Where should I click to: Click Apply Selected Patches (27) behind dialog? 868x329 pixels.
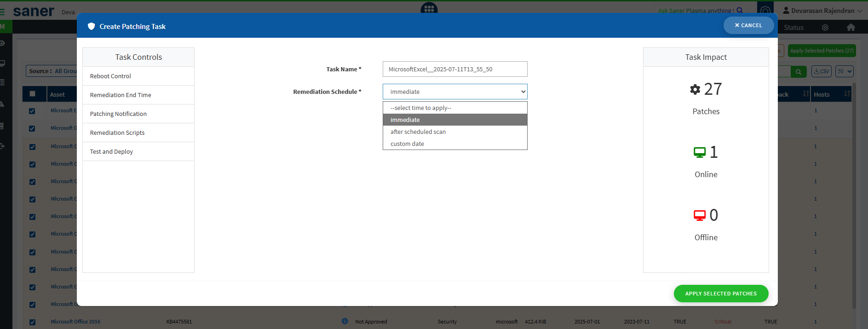click(x=822, y=51)
